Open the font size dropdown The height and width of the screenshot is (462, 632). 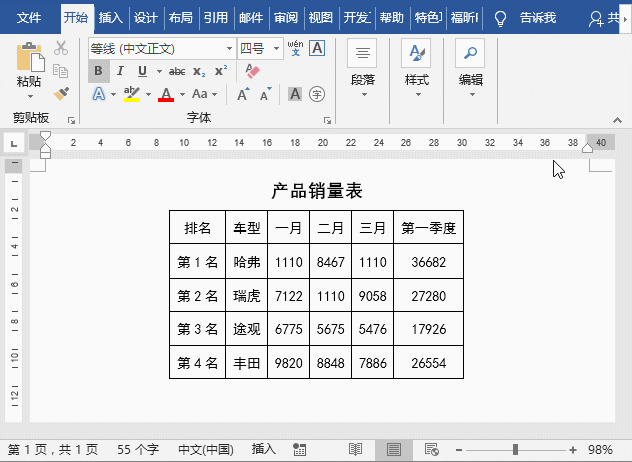click(x=276, y=49)
